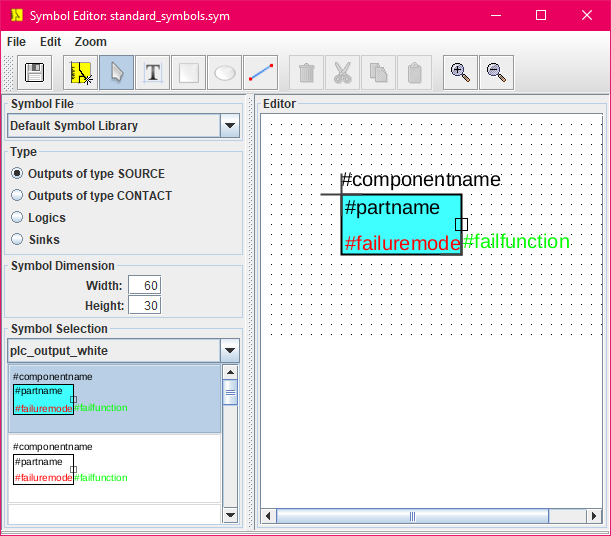The height and width of the screenshot is (536, 611).
Task: Select the Text tool
Action: coord(152,73)
